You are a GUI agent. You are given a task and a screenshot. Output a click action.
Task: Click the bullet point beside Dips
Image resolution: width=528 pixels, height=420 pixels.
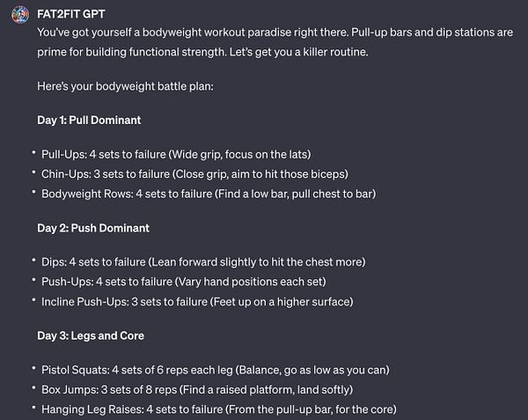(x=33, y=262)
